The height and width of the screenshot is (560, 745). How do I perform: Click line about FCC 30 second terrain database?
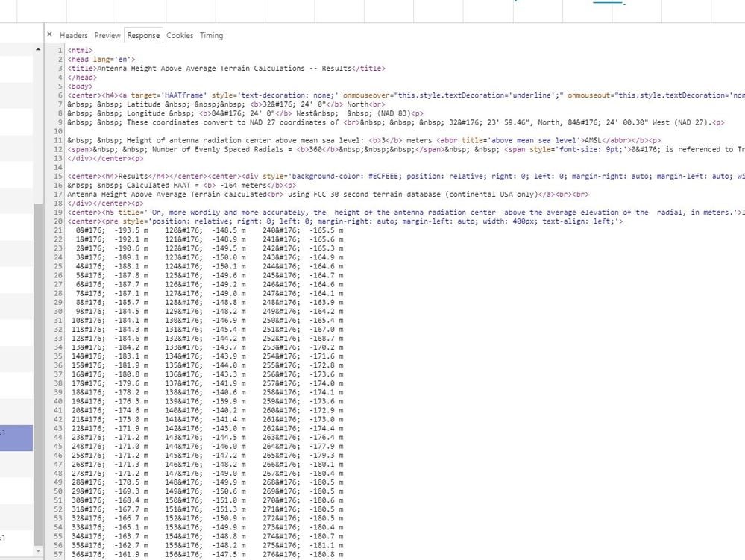point(328,195)
